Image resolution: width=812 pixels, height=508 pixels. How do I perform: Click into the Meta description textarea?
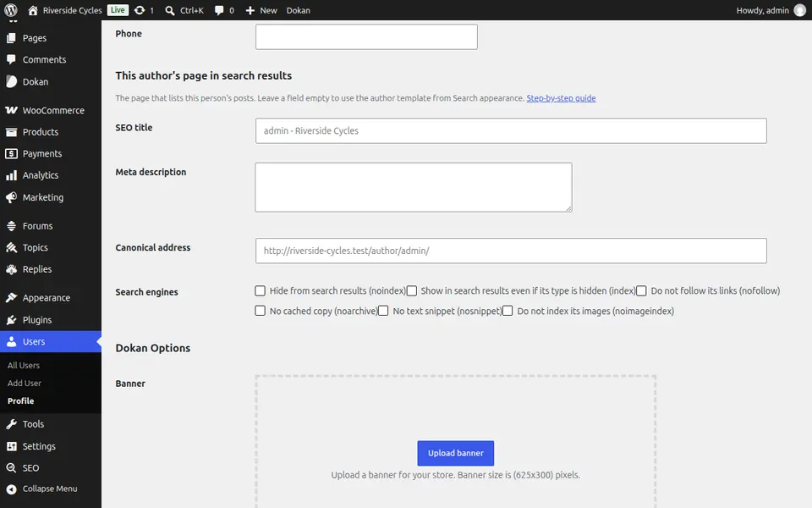pyautogui.click(x=414, y=187)
